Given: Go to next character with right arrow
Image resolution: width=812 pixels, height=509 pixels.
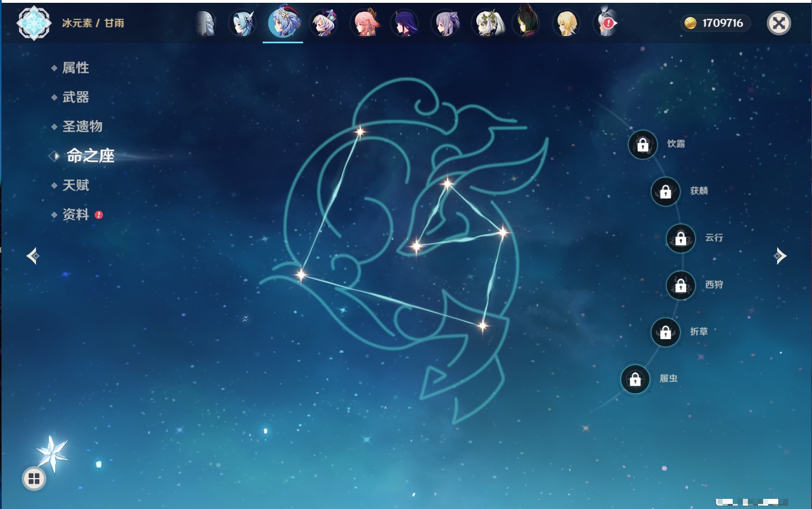Looking at the screenshot, I should (780, 256).
